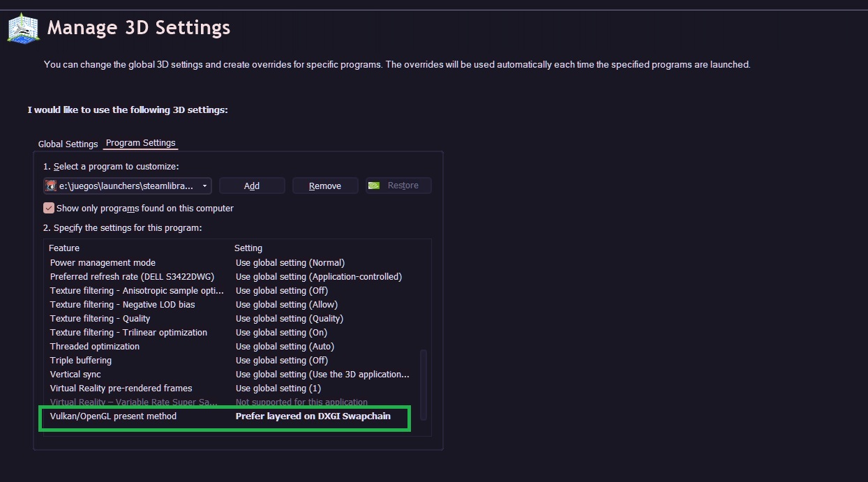
Task: Click the program icon in the program selector
Action: click(51, 186)
